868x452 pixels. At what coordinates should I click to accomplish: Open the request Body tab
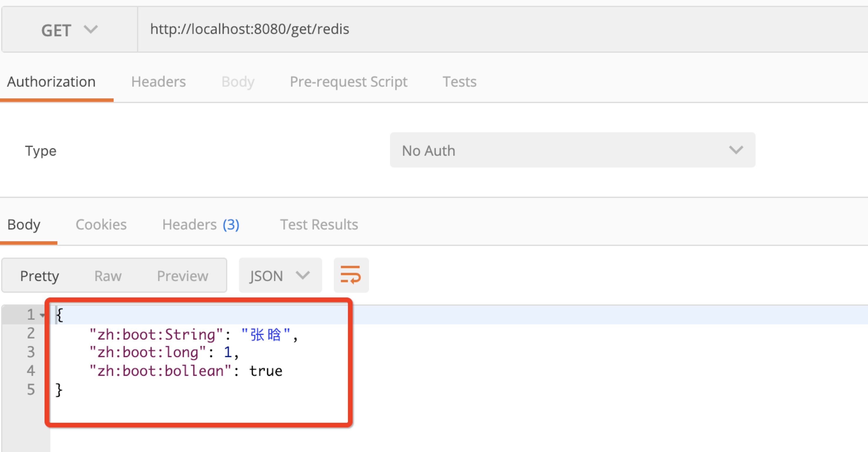point(237,82)
